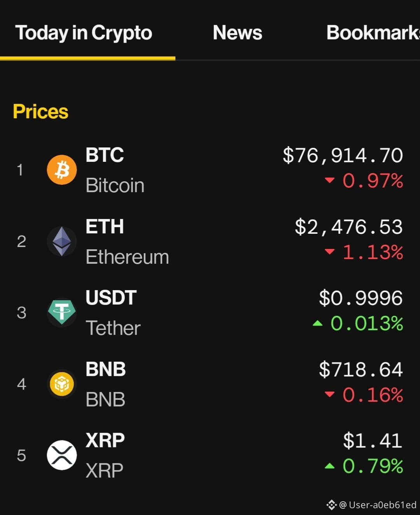
Task: Switch to the News tab
Action: (238, 33)
